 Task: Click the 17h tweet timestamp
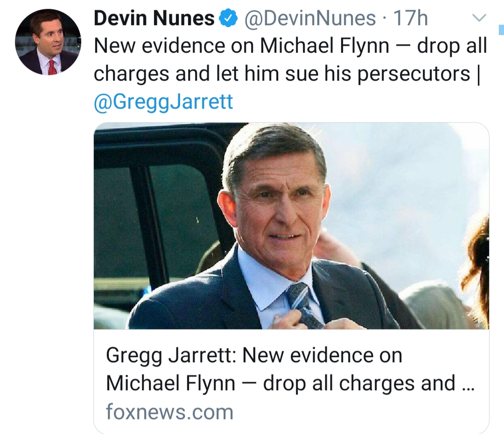tap(411, 19)
